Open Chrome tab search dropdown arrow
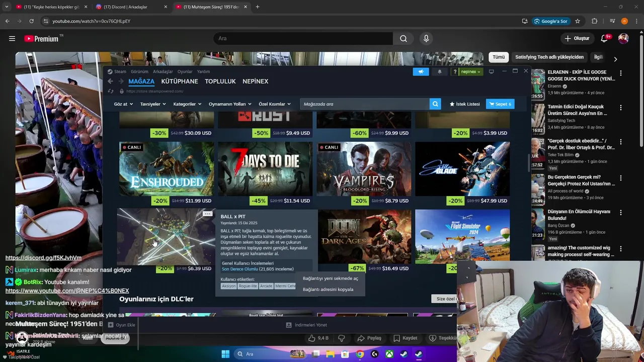 coord(7,7)
